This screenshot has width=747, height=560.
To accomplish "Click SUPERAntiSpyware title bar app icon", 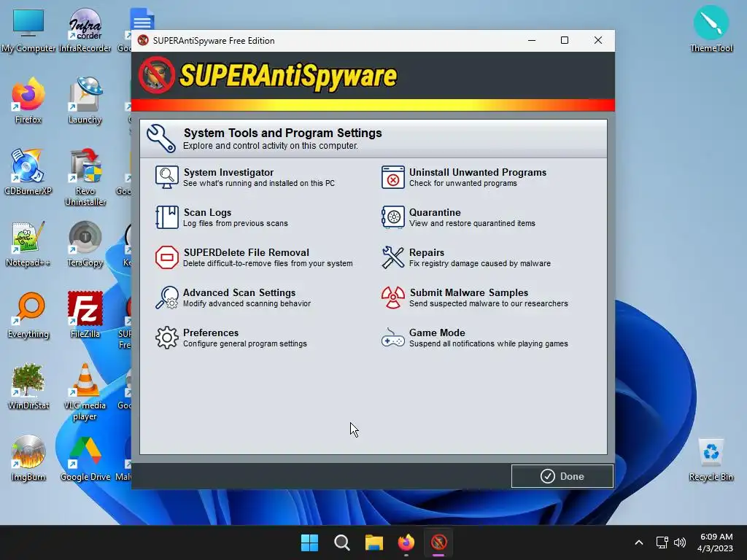I will [x=143, y=41].
